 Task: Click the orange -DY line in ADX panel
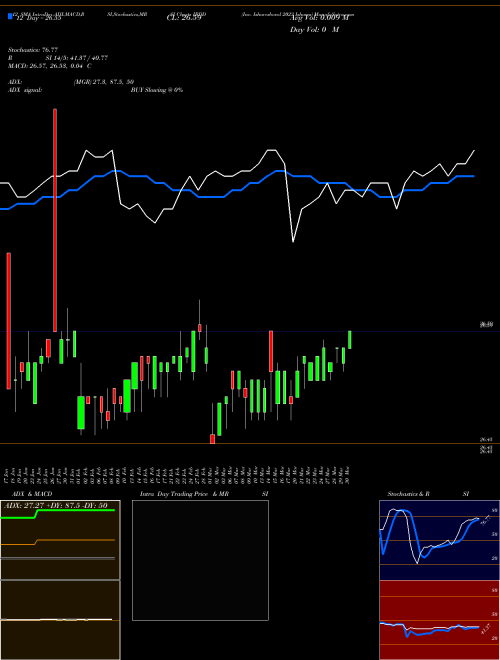tap(58, 542)
